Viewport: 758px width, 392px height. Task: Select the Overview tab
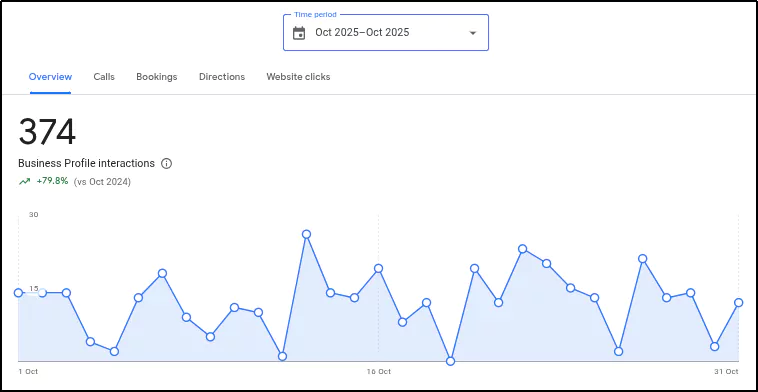[50, 77]
